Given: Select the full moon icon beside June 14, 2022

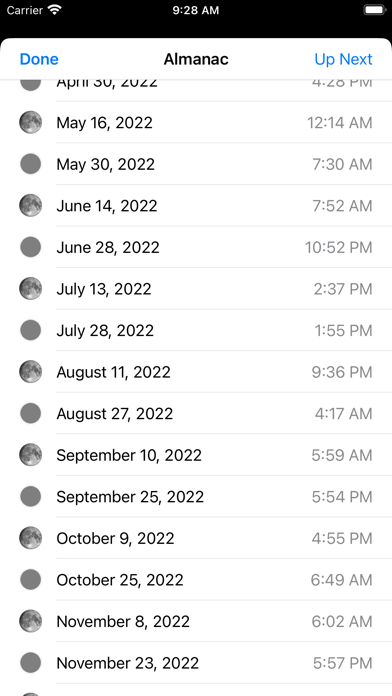Looking at the screenshot, I should click(x=31, y=206).
